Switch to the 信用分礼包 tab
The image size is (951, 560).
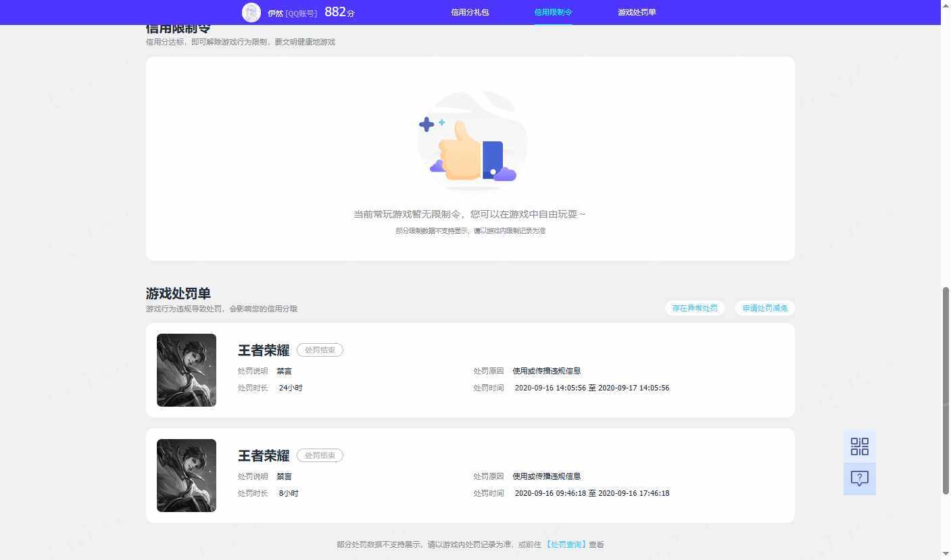[x=470, y=12]
